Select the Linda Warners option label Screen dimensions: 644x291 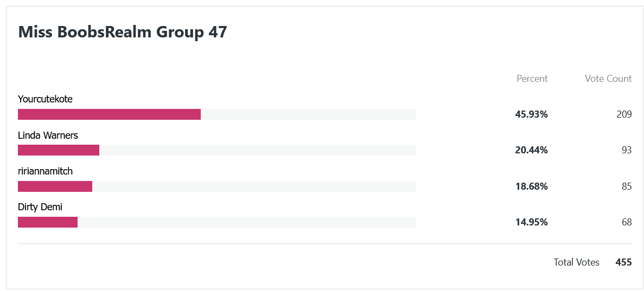tap(48, 135)
